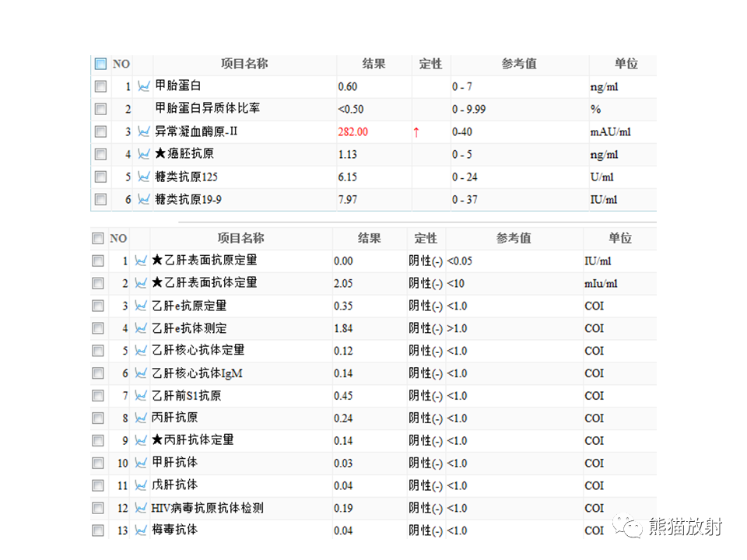Screen dimensions: 747x560
Task: Select the 甲胎蛋白异质体比率 item name
Action: [x=208, y=108]
